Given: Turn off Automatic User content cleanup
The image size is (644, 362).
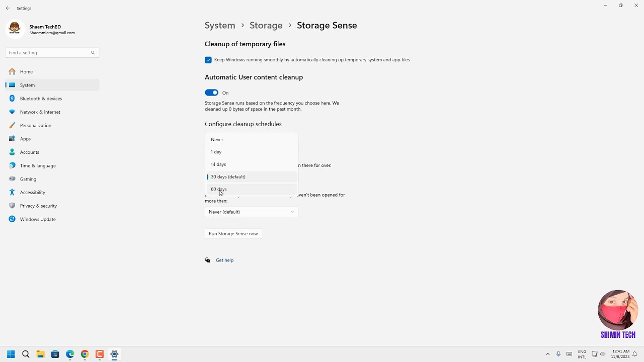Looking at the screenshot, I should 211,93.
